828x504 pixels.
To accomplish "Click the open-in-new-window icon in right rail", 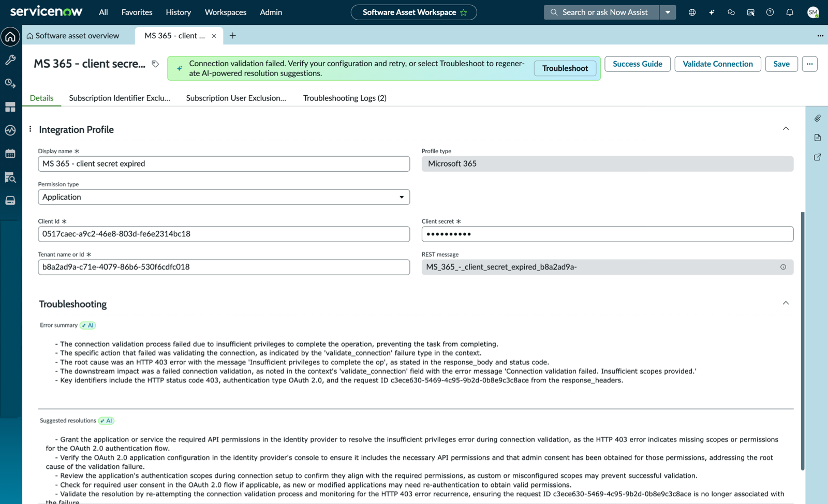I will tap(818, 157).
